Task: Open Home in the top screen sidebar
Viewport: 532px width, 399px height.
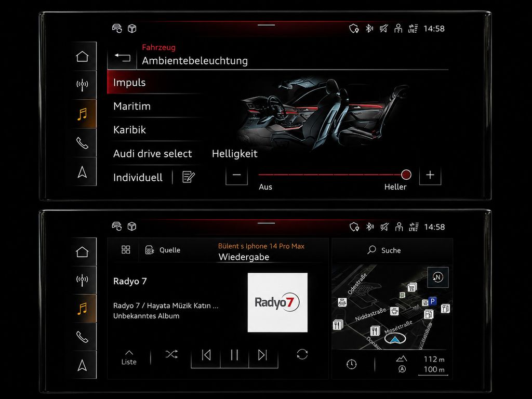Action: tap(83, 56)
